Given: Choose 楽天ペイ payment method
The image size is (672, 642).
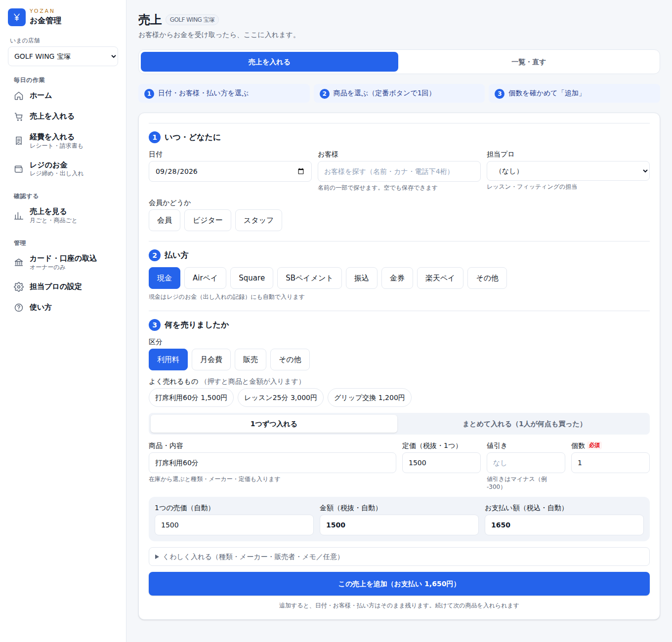Looking at the screenshot, I should coord(440,278).
